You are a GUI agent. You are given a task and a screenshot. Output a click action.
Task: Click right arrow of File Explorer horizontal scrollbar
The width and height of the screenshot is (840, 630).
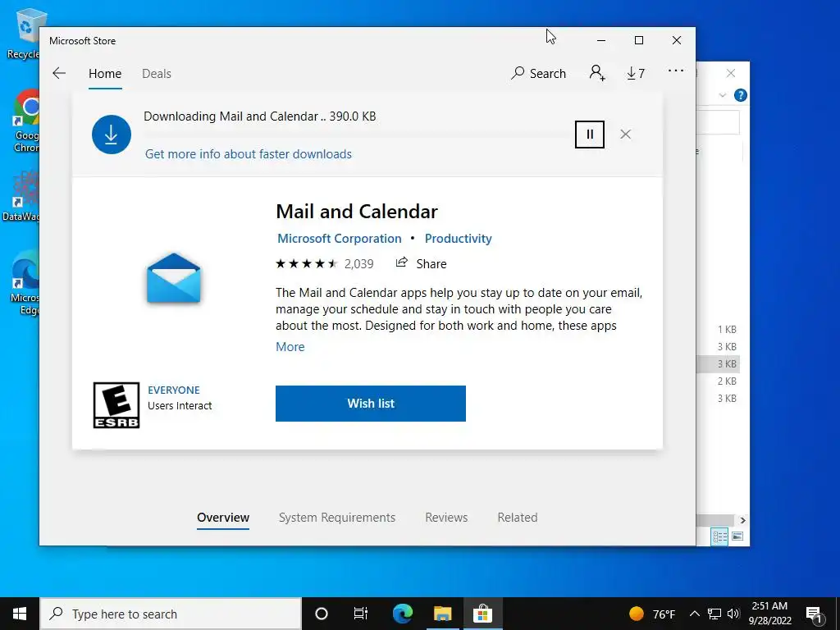point(742,520)
